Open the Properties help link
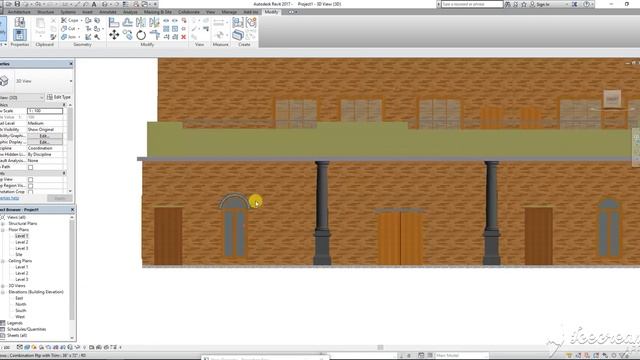This screenshot has height=360, width=640. pos(9,198)
